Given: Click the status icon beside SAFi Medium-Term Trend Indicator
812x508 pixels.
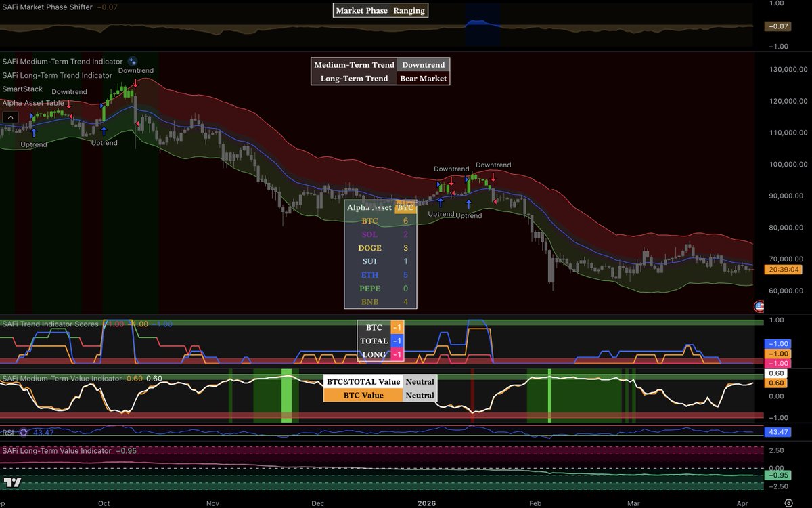Looking at the screenshot, I should [x=132, y=61].
